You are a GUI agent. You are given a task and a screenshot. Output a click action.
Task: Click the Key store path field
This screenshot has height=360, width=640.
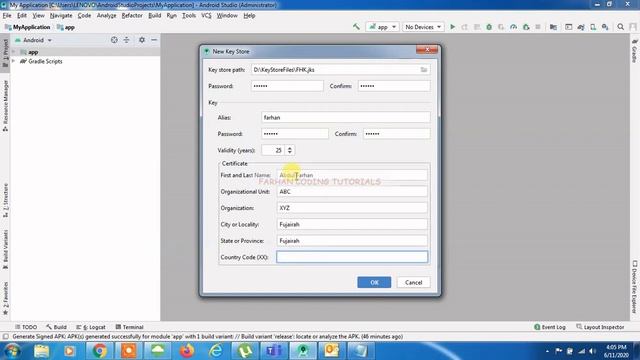[340, 70]
